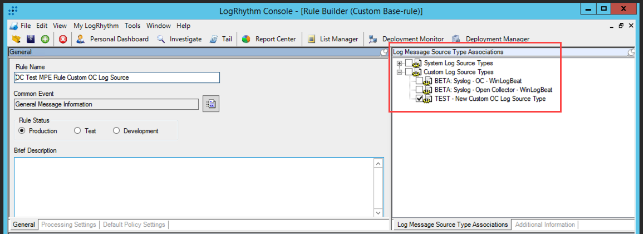
Task: Check BETA: Syslog - OC - WinLogBeat
Action: point(420,81)
